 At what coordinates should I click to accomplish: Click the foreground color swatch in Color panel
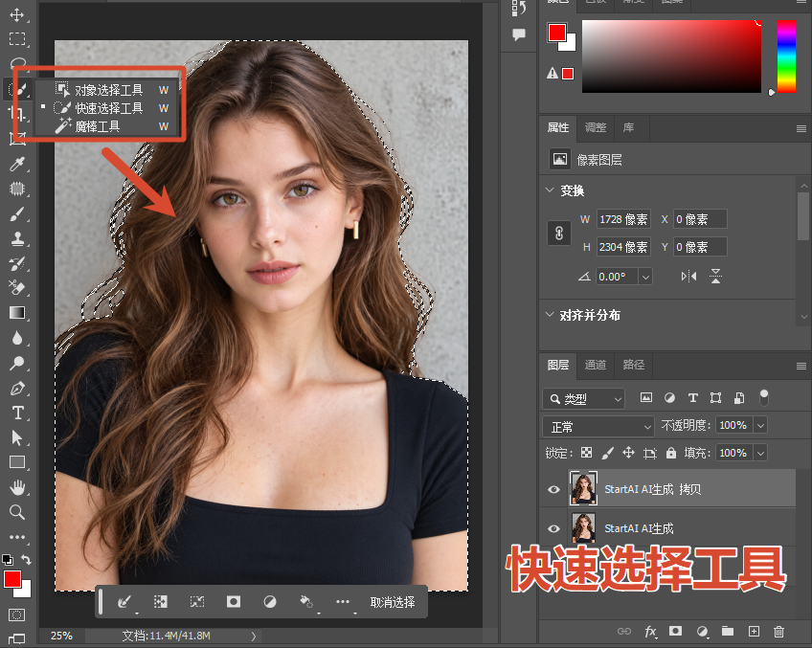click(x=557, y=33)
